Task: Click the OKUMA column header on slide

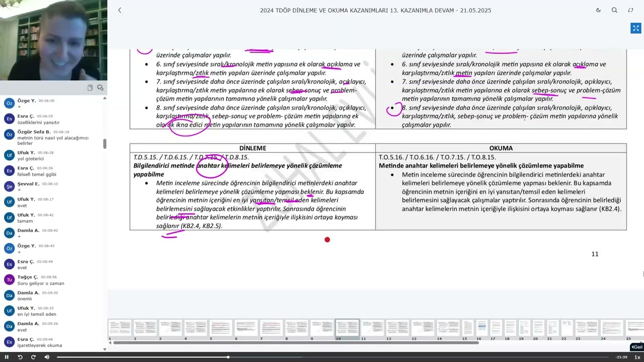Action: [501, 148]
